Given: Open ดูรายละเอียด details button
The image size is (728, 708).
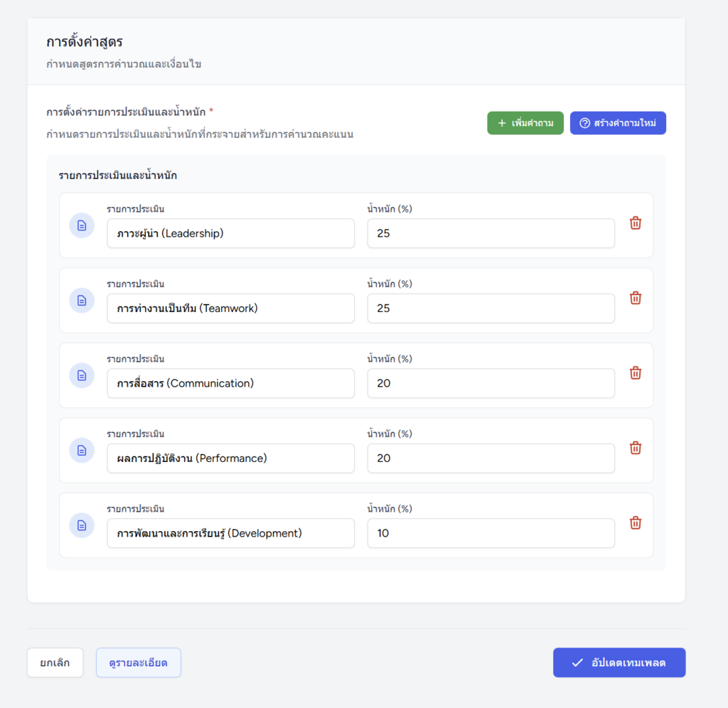Looking at the screenshot, I should coord(139,663).
